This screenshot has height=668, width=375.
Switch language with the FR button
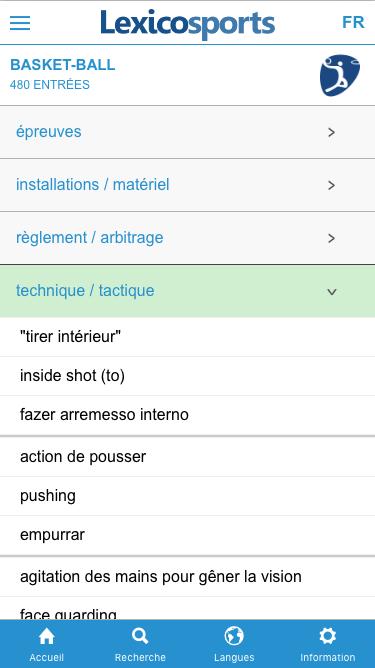pos(353,22)
